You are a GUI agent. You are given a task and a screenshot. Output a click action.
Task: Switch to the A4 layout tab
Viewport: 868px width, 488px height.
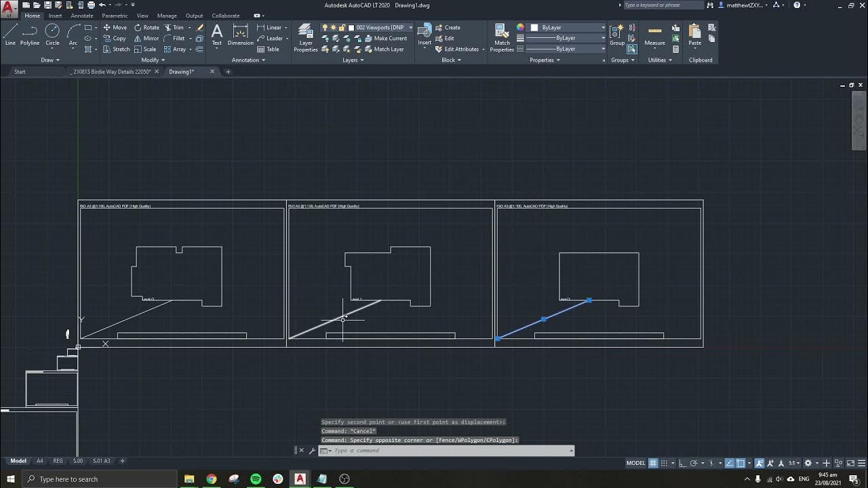pyautogui.click(x=39, y=461)
